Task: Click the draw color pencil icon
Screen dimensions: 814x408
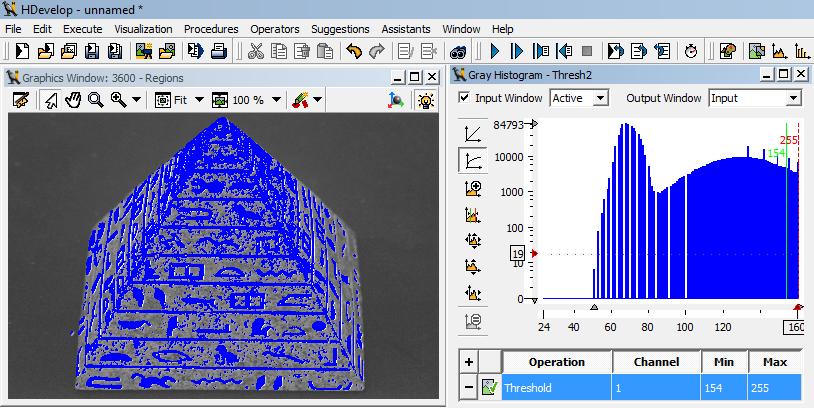Action: click(300, 100)
